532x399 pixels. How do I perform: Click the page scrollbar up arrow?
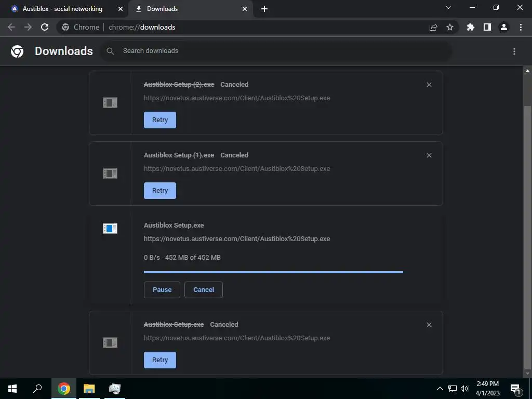pos(528,71)
